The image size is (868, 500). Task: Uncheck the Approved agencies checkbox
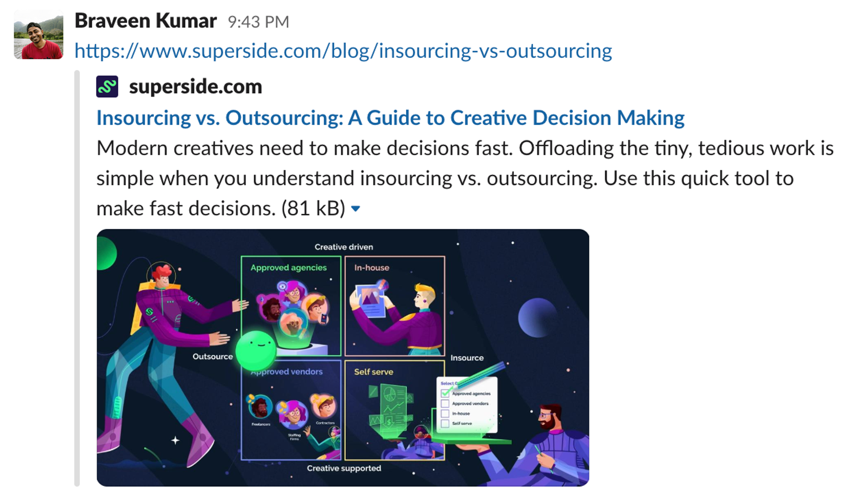pos(445,393)
